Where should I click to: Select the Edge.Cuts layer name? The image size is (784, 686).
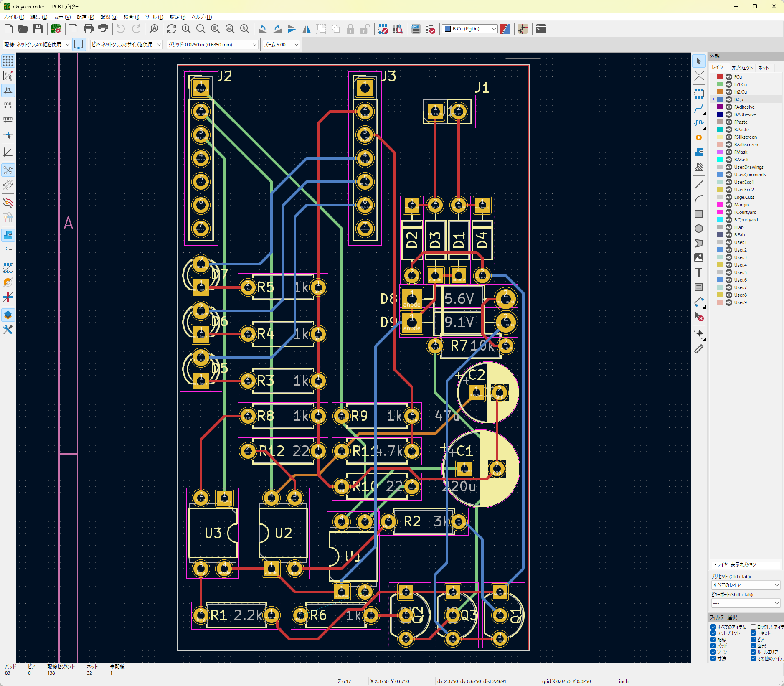744,197
